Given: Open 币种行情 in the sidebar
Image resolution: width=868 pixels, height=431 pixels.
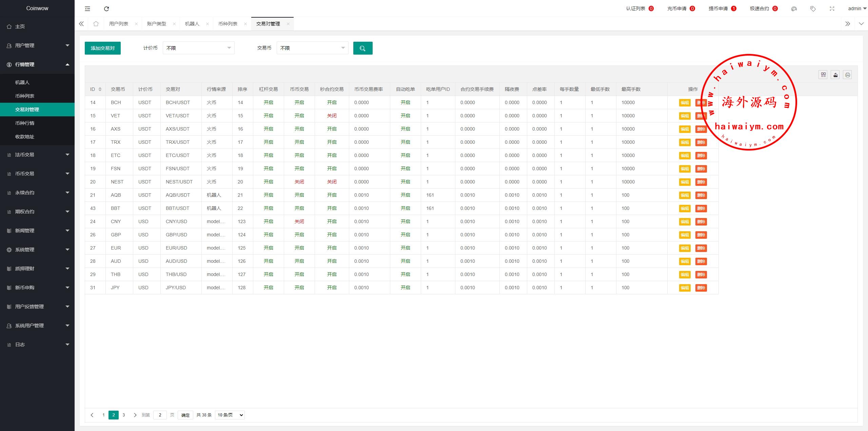Looking at the screenshot, I should 25,123.
